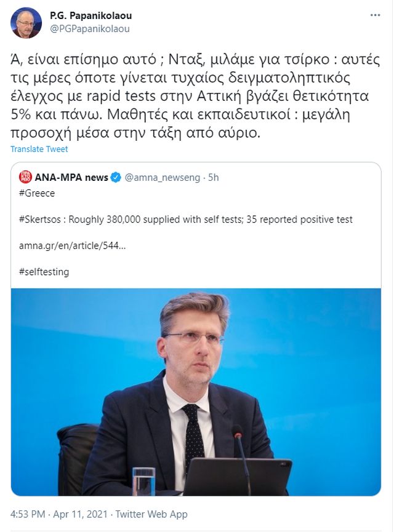Click the Twitter Web App source label
The width and height of the screenshot is (394, 532).
[151, 514]
